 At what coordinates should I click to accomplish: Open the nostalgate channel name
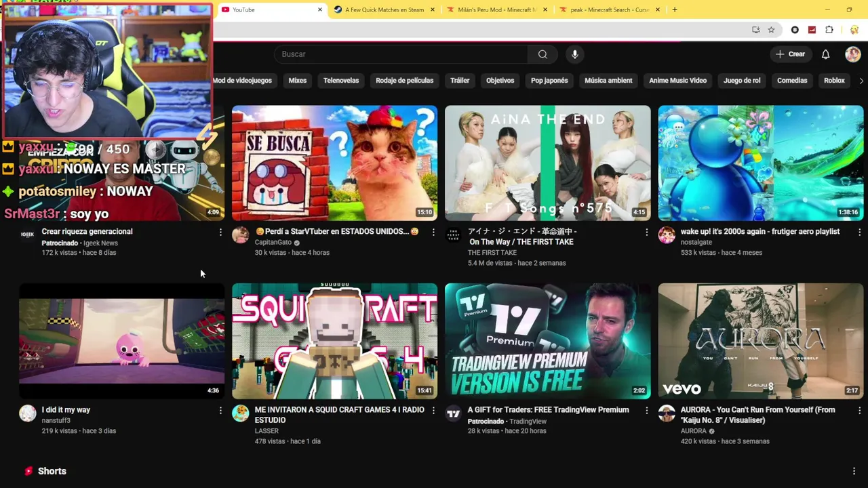pyautogui.click(x=696, y=243)
